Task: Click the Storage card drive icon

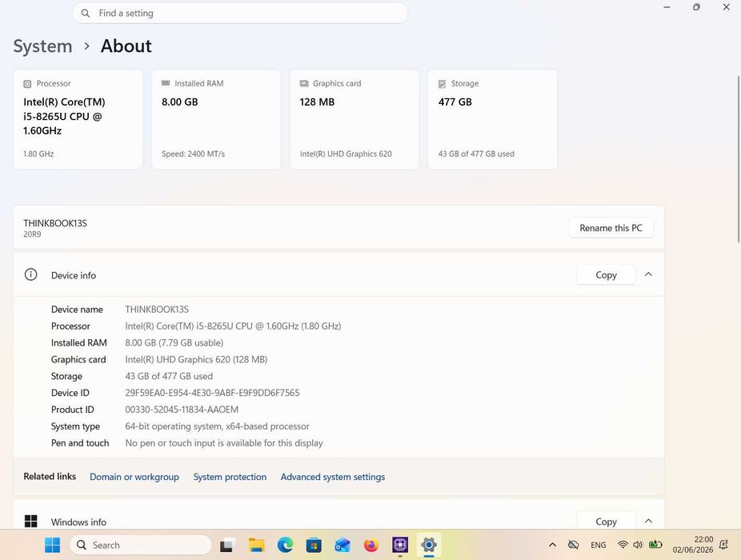Action: pyautogui.click(x=442, y=84)
